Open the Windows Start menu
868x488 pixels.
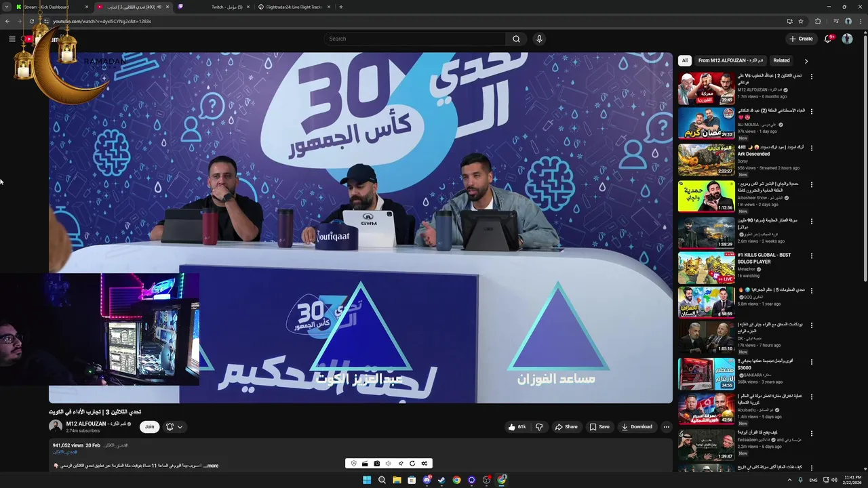tap(367, 480)
